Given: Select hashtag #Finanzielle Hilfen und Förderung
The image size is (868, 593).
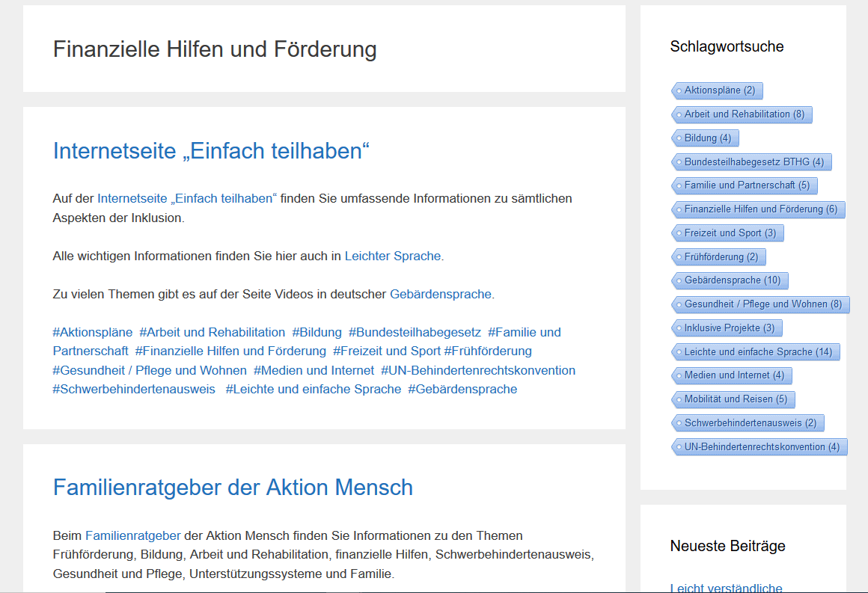Looking at the screenshot, I should (230, 351).
